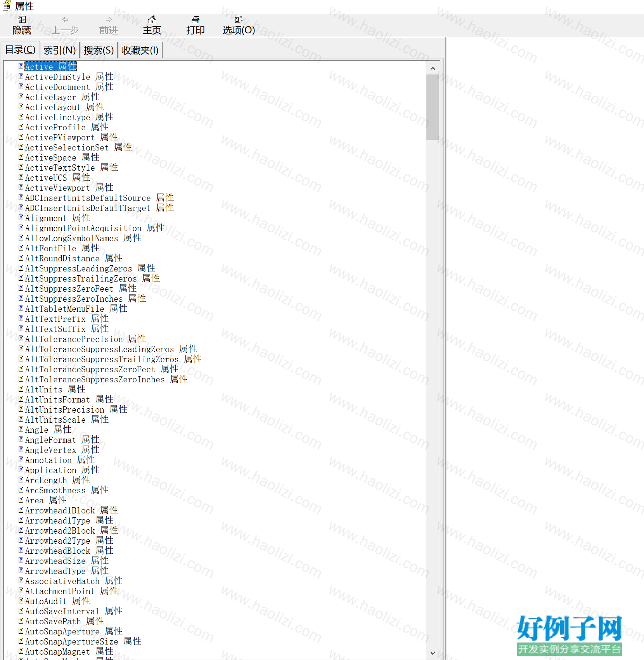Image resolution: width=644 pixels, height=660 pixels.
Task: Open the ActiveLinetype 属性 topic
Action: 69,117
